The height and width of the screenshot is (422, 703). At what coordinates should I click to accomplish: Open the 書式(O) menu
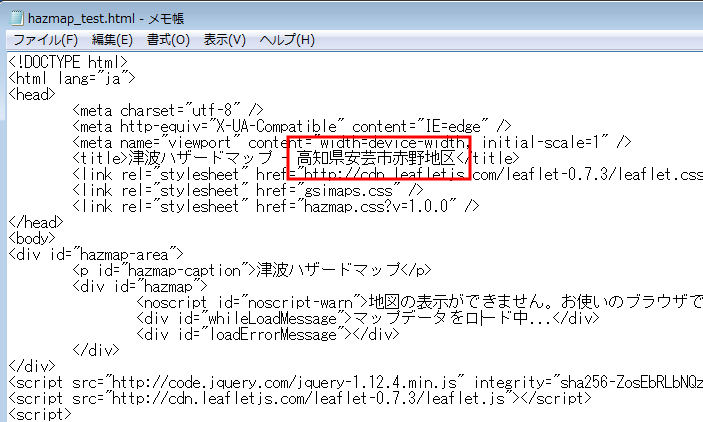point(168,40)
